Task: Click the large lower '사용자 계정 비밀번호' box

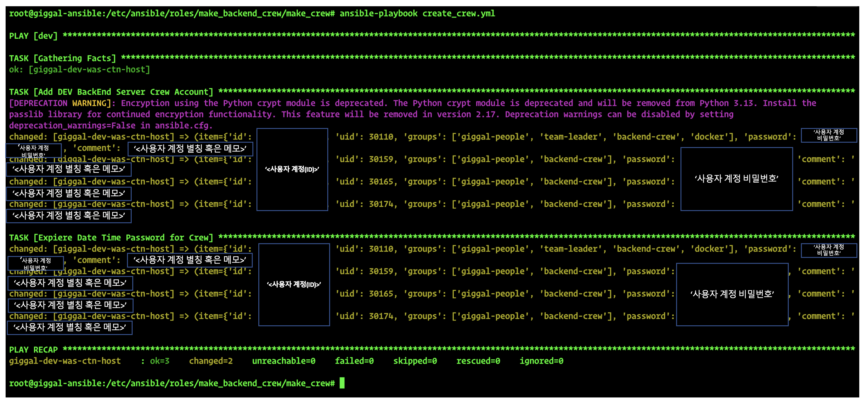Action: pos(732,294)
